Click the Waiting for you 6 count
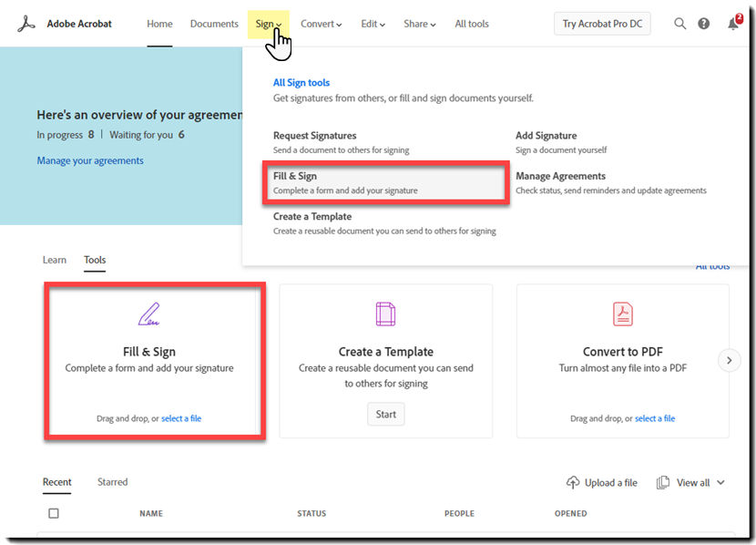Screen dimensions: 756x545 click(x=147, y=135)
